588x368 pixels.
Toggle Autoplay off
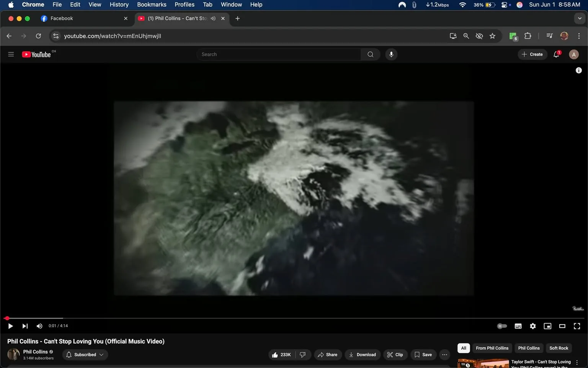click(x=501, y=326)
